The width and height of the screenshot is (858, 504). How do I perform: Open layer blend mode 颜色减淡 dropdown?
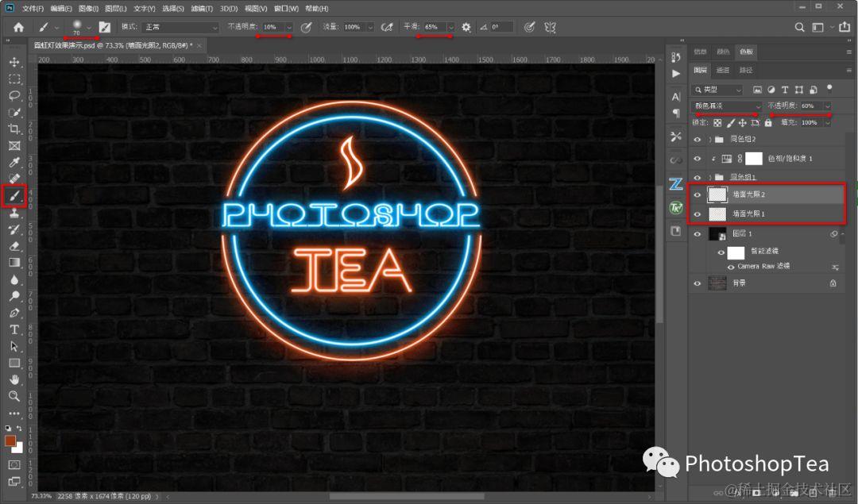pos(727,106)
